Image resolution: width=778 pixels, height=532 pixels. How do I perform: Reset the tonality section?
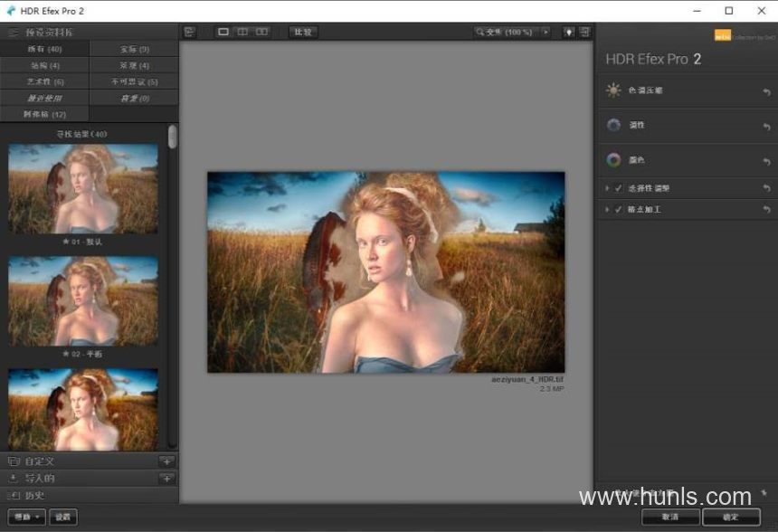coord(766,127)
